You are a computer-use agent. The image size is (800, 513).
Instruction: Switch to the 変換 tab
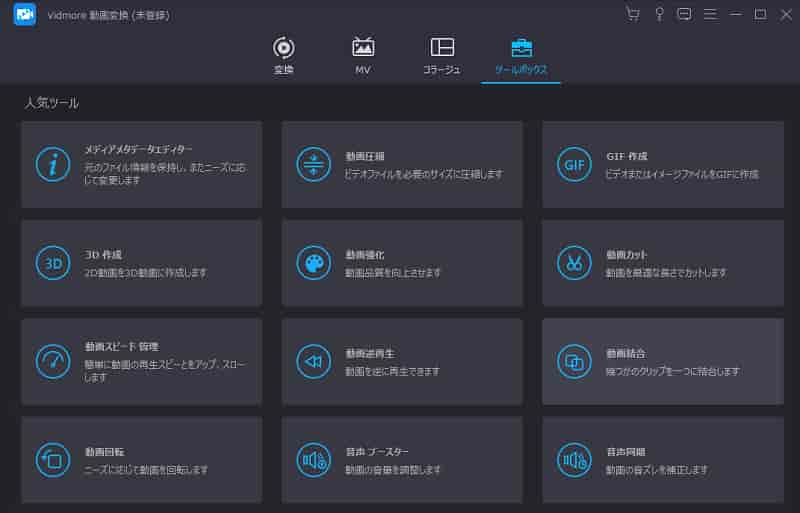click(x=284, y=56)
